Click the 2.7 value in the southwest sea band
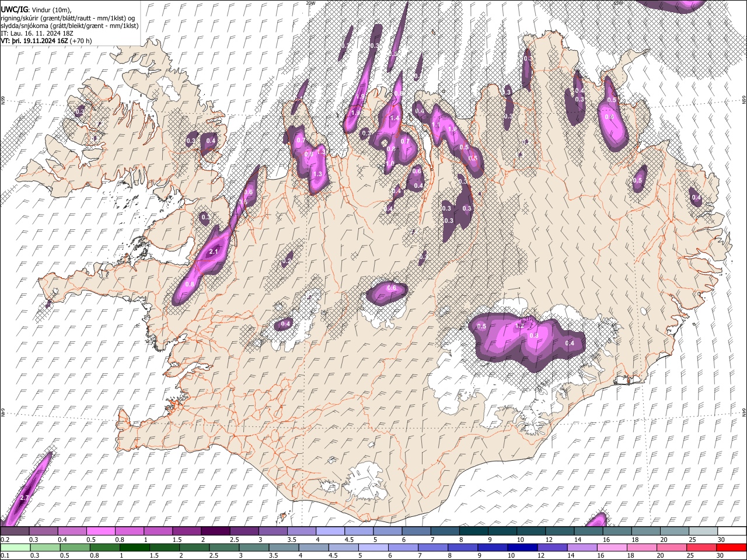 25,498
